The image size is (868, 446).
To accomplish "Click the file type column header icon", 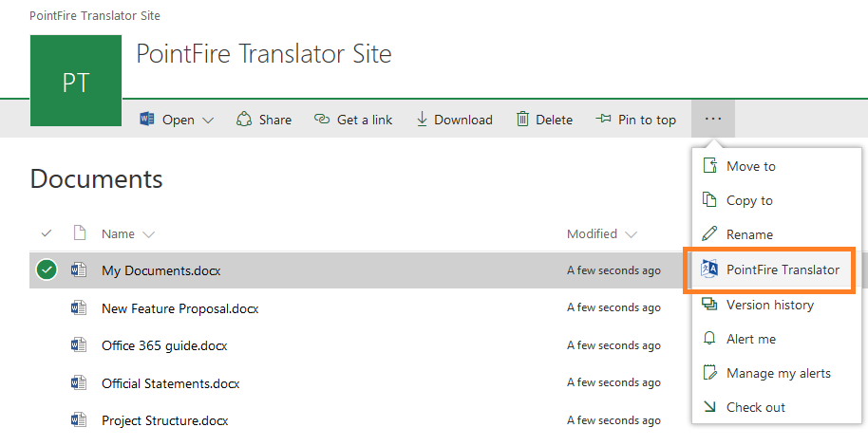I will pyautogui.click(x=80, y=232).
